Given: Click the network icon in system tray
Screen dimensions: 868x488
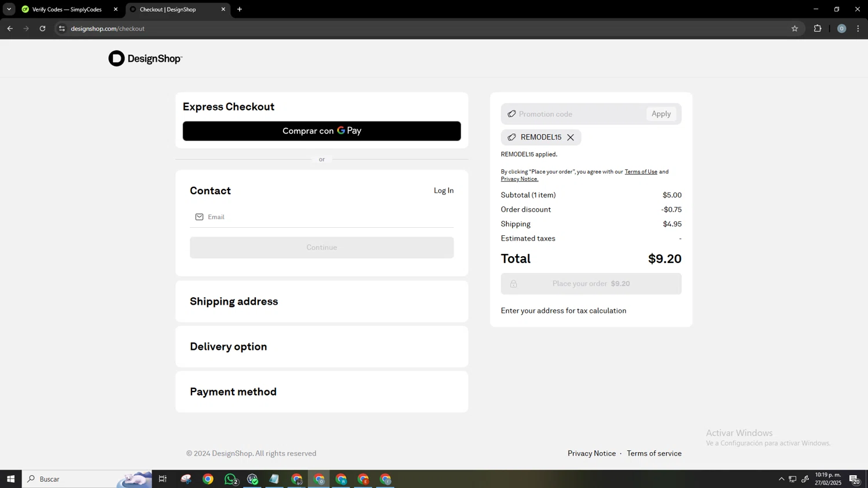Looking at the screenshot, I should (x=793, y=479).
